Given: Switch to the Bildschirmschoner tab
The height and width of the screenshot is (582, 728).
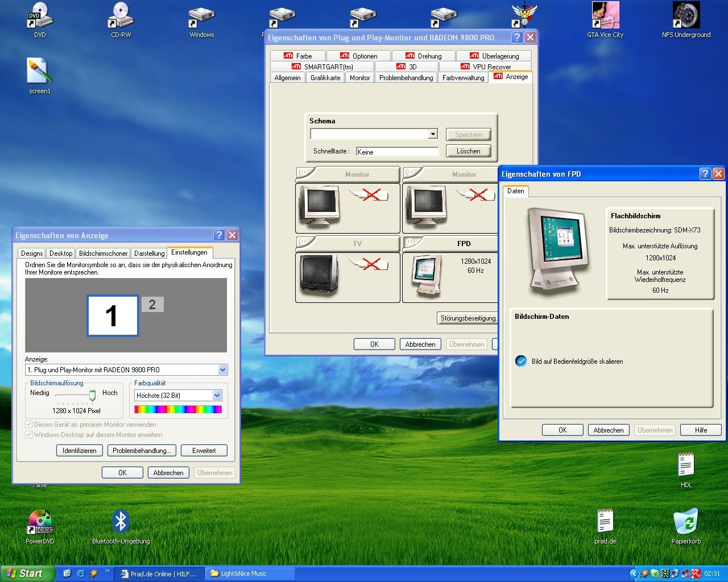Looking at the screenshot, I should click(103, 253).
